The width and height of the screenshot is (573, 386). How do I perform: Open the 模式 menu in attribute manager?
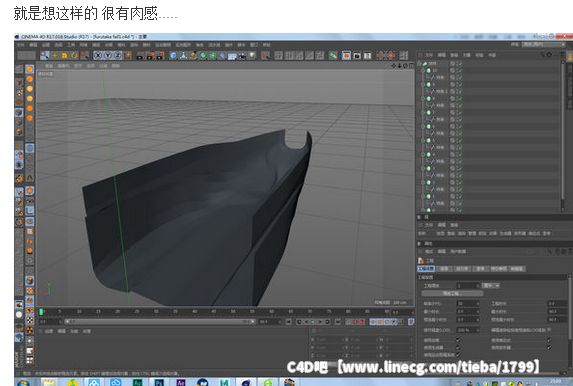coord(430,251)
